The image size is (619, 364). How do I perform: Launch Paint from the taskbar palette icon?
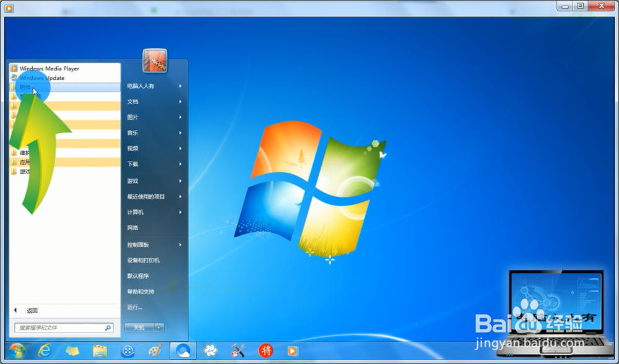155,350
